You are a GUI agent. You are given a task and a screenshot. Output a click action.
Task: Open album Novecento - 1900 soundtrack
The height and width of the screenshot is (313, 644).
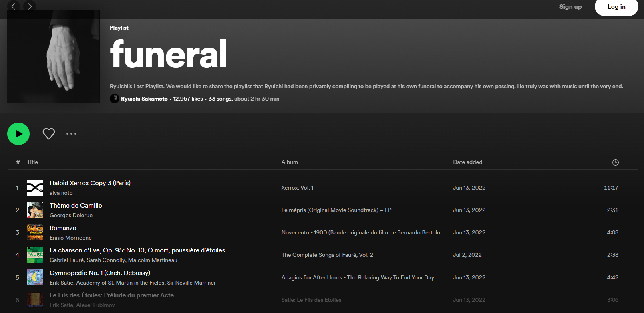tap(363, 232)
